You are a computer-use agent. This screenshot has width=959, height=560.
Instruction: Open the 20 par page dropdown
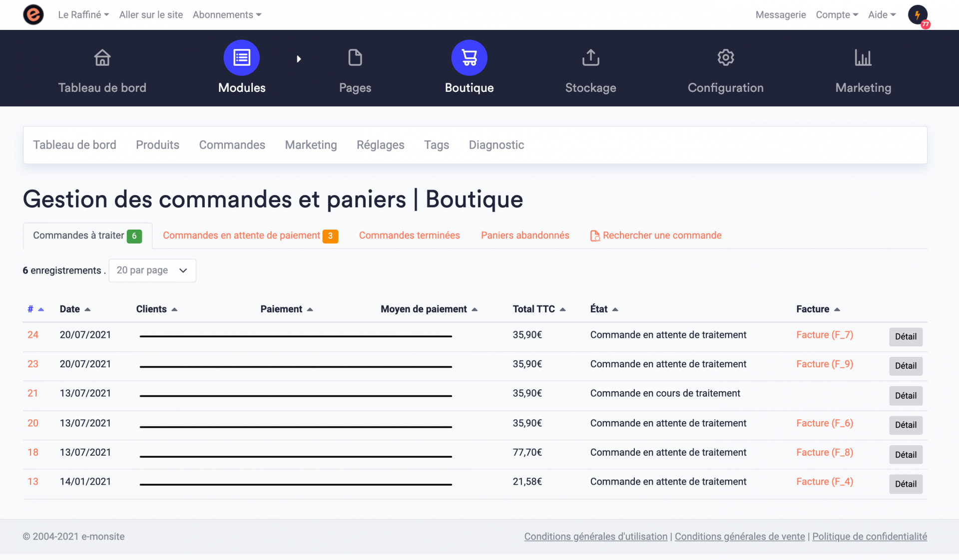[x=152, y=270]
